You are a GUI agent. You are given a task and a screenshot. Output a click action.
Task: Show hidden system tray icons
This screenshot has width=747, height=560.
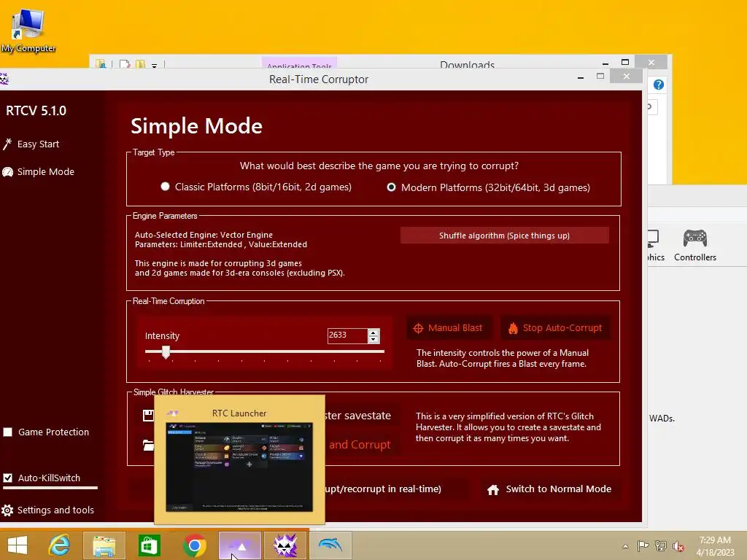coord(625,546)
